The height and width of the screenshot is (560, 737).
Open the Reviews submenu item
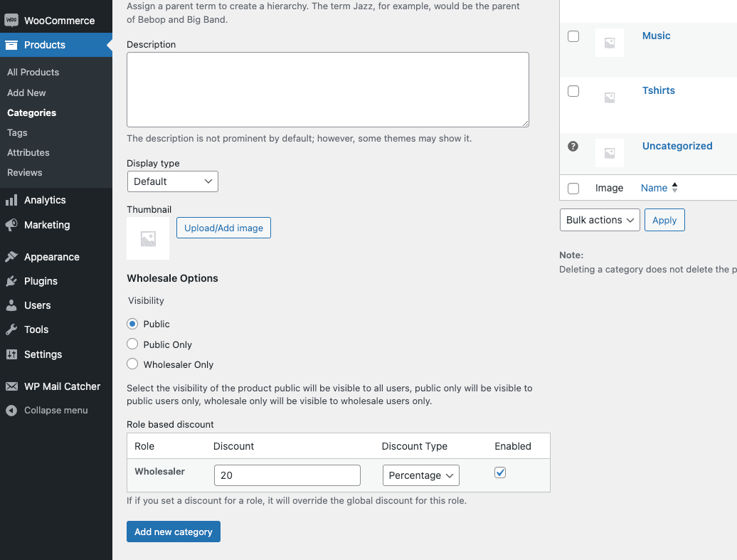pyautogui.click(x=24, y=173)
